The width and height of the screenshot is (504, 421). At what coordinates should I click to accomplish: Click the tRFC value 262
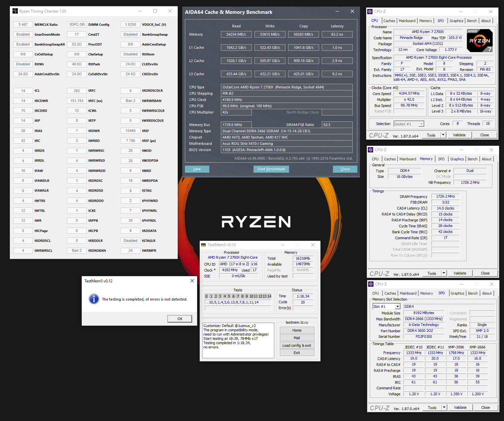coord(76,91)
